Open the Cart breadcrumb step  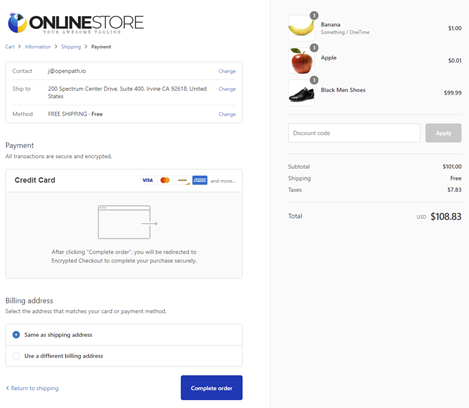click(10, 47)
